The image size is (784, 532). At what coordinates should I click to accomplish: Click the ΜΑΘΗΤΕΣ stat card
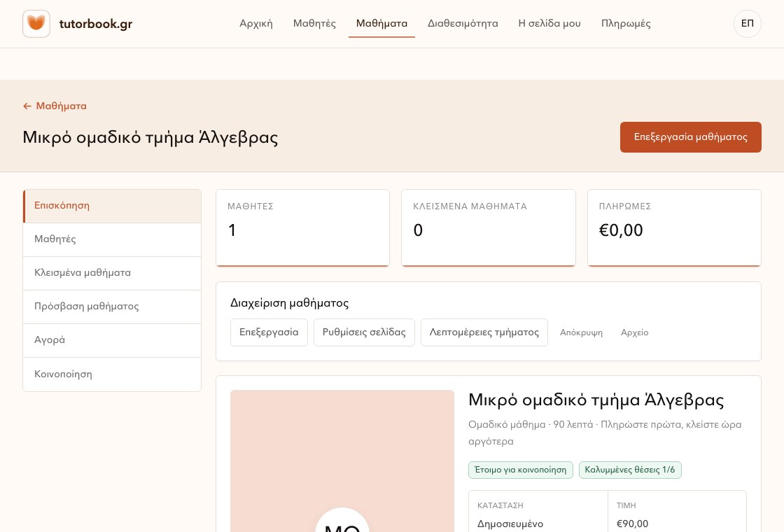point(302,227)
